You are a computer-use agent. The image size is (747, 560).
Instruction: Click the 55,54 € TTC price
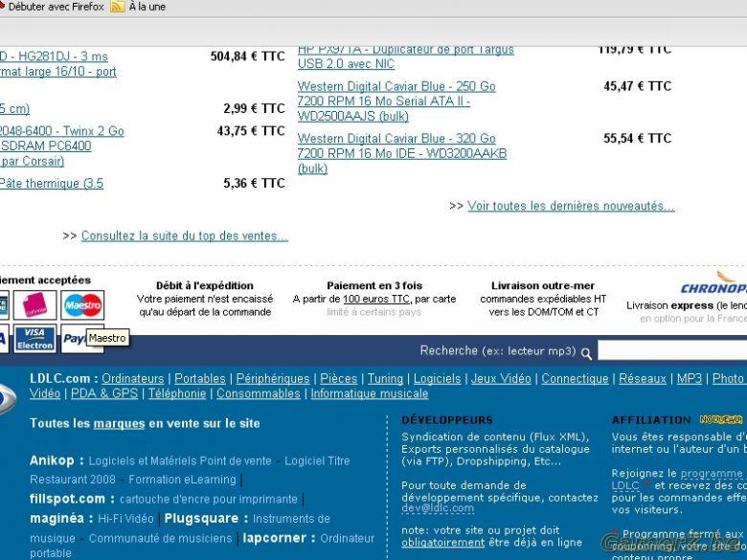pyautogui.click(x=638, y=139)
